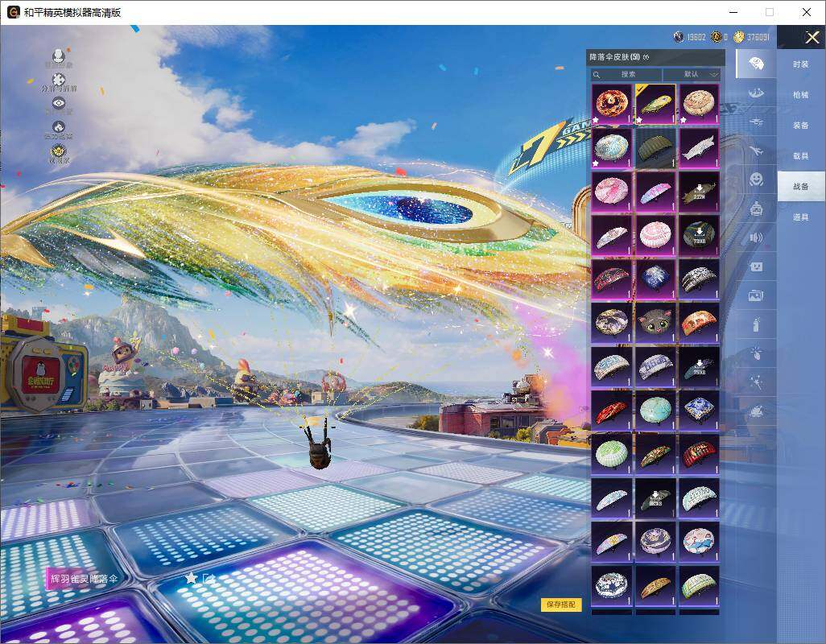This screenshot has height=644, width=826.
Task: Select the default olive green parachute
Action: click(x=655, y=148)
